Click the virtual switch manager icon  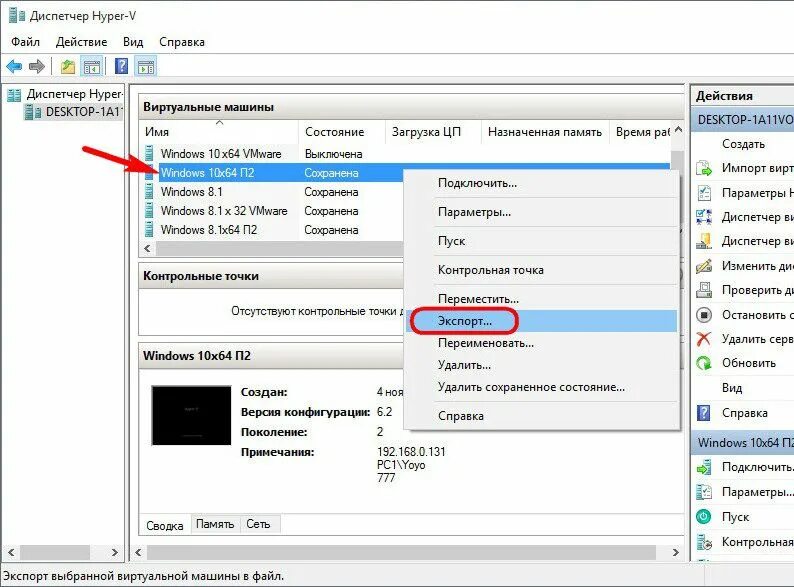[x=704, y=217]
